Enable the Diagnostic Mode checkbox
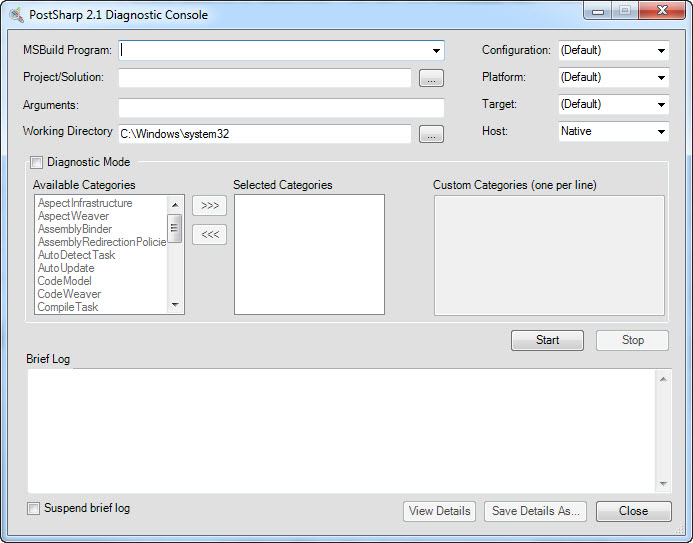The width and height of the screenshot is (693, 543). [x=36, y=163]
